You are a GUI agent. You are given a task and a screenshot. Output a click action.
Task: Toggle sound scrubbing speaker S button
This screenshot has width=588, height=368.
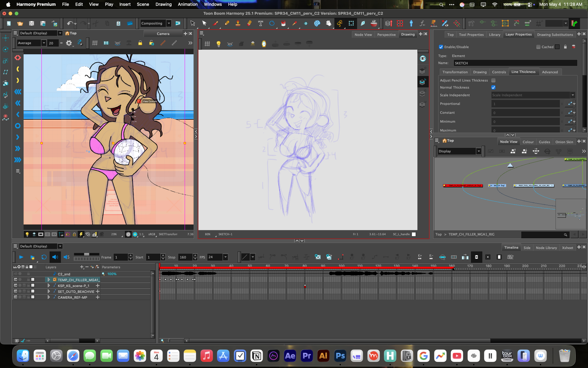(66, 257)
